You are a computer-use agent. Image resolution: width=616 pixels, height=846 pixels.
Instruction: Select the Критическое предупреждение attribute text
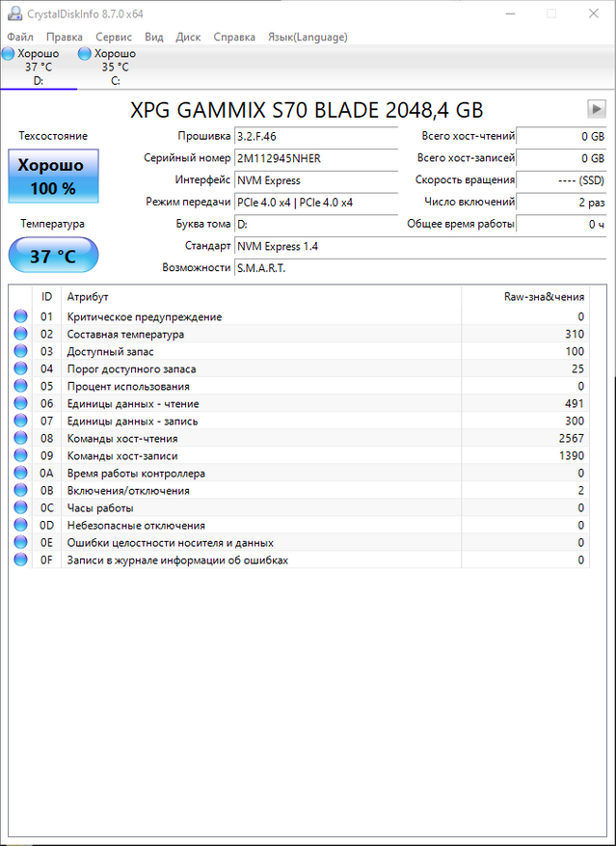144,316
